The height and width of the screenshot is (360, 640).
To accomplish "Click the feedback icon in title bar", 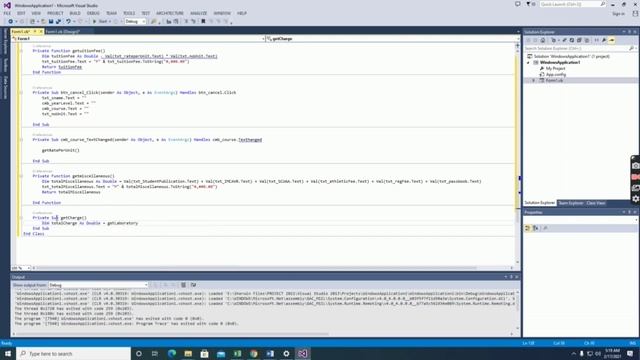I will [x=517, y=4].
